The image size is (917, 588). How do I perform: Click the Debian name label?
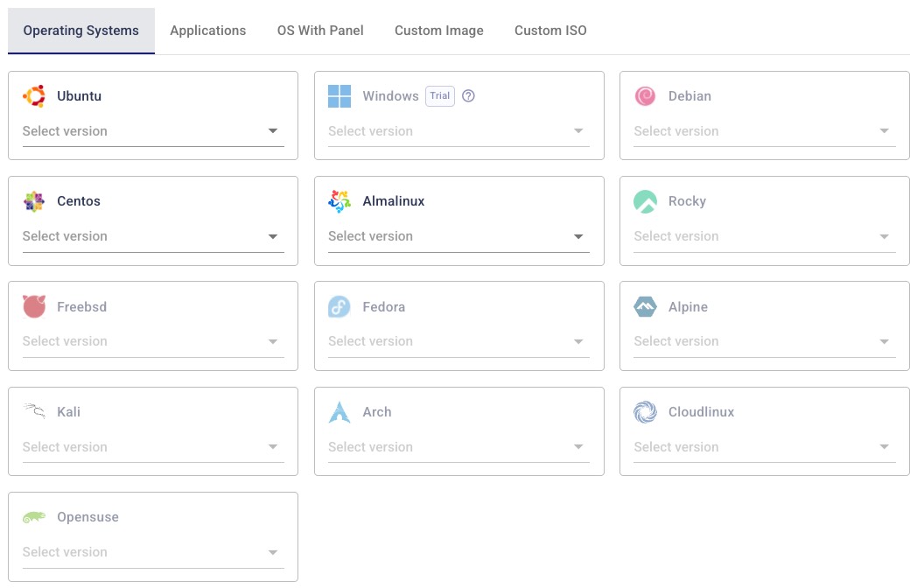pos(690,96)
